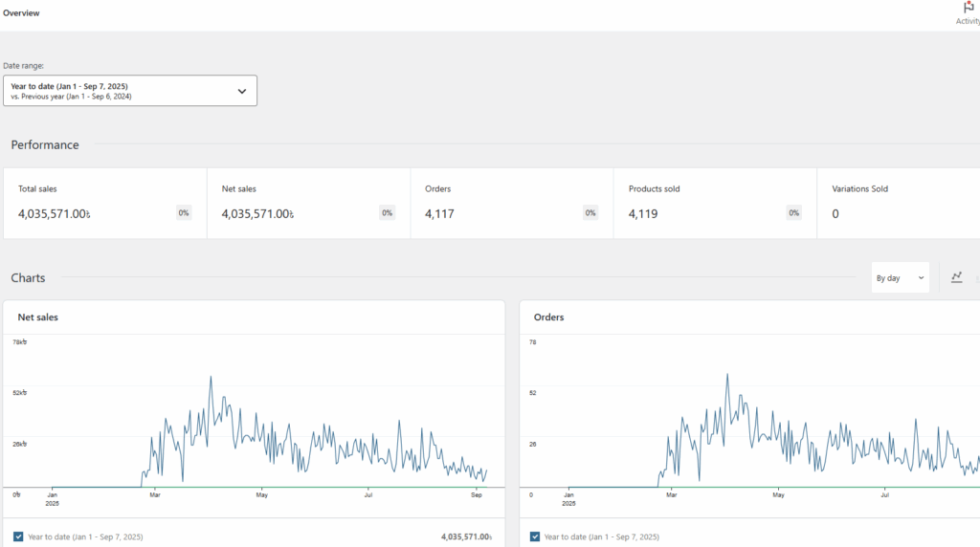980x547 pixels.
Task: Click the Charts section heading
Action: pyautogui.click(x=28, y=278)
